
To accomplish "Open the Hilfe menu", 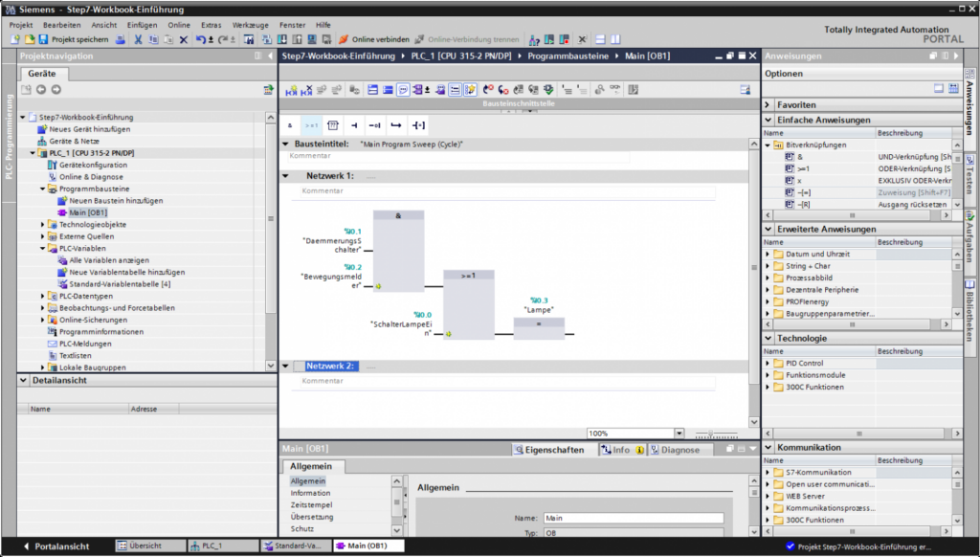I will coord(323,25).
